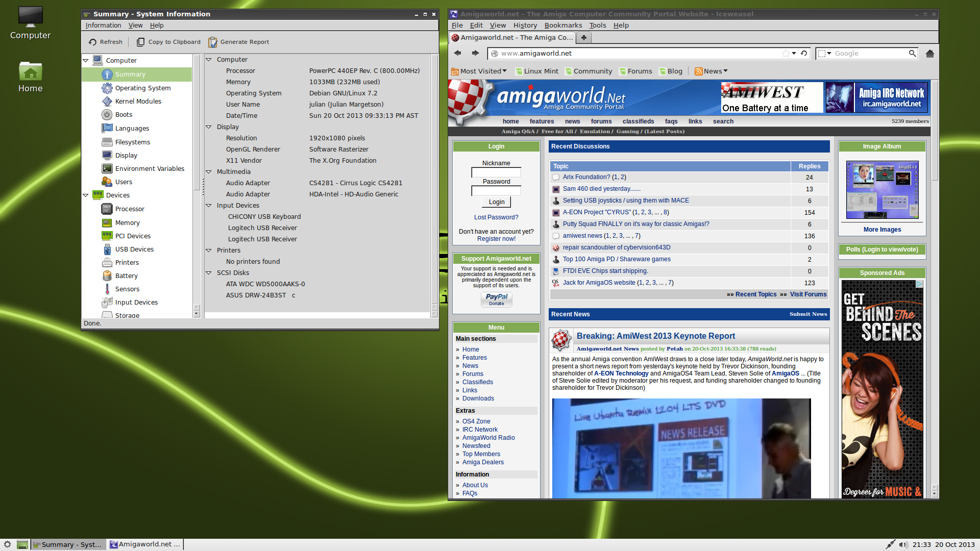
Task: Collapse the Computer tree in the sidebar
Action: (x=86, y=60)
